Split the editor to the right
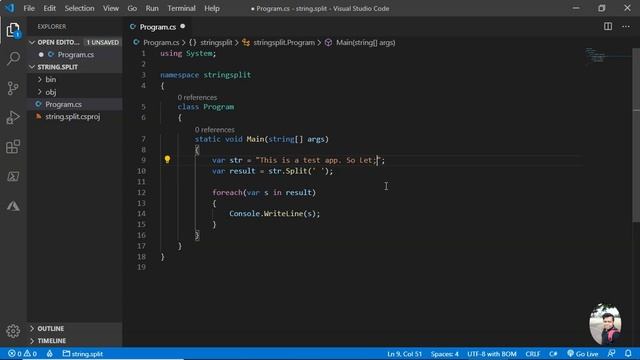 coord(608,27)
